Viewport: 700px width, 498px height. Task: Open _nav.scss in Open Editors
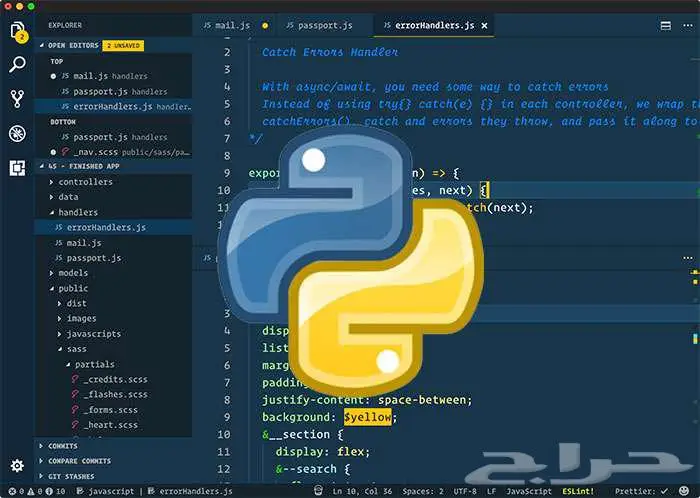point(113,152)
